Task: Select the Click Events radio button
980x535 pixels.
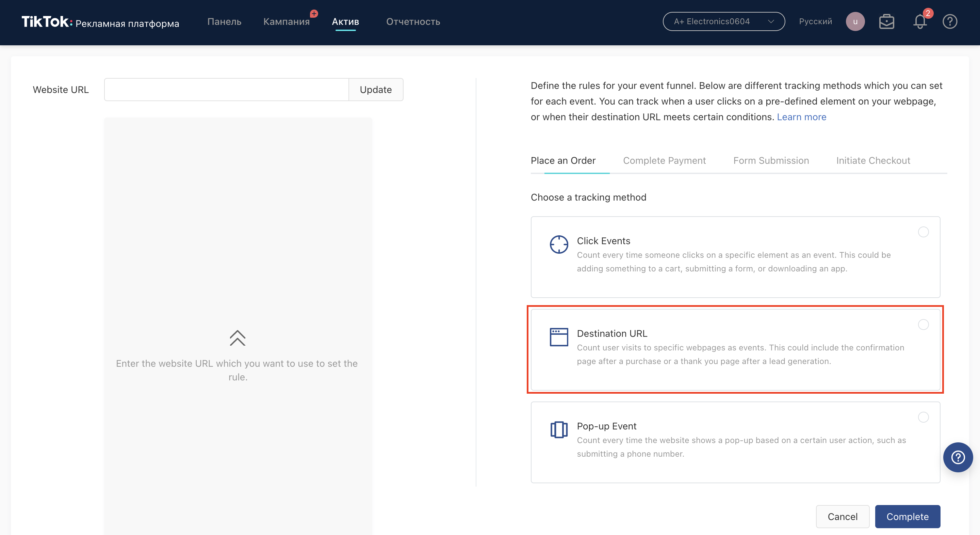Action: point(923,232)
